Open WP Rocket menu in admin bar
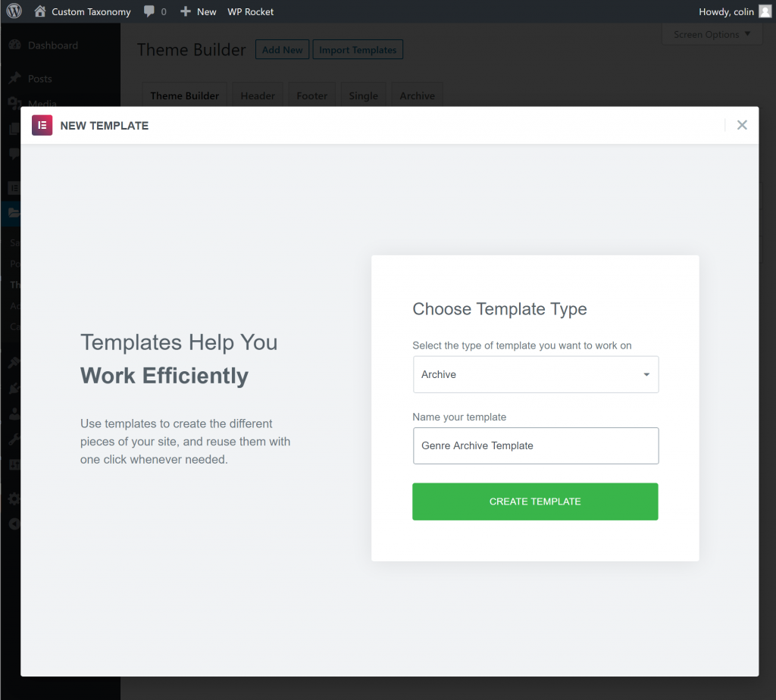Viewport: 776px width, 700px height. point(250,11)
